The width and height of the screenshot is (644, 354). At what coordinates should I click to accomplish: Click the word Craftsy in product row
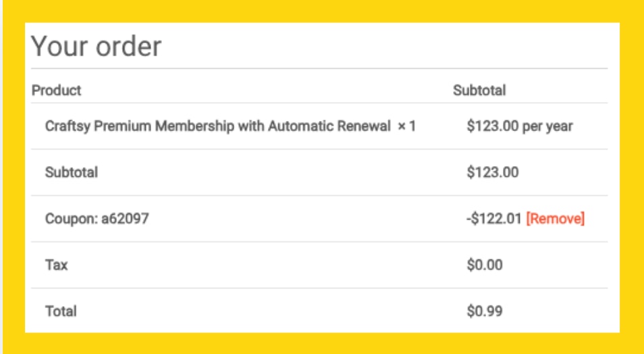68,126
